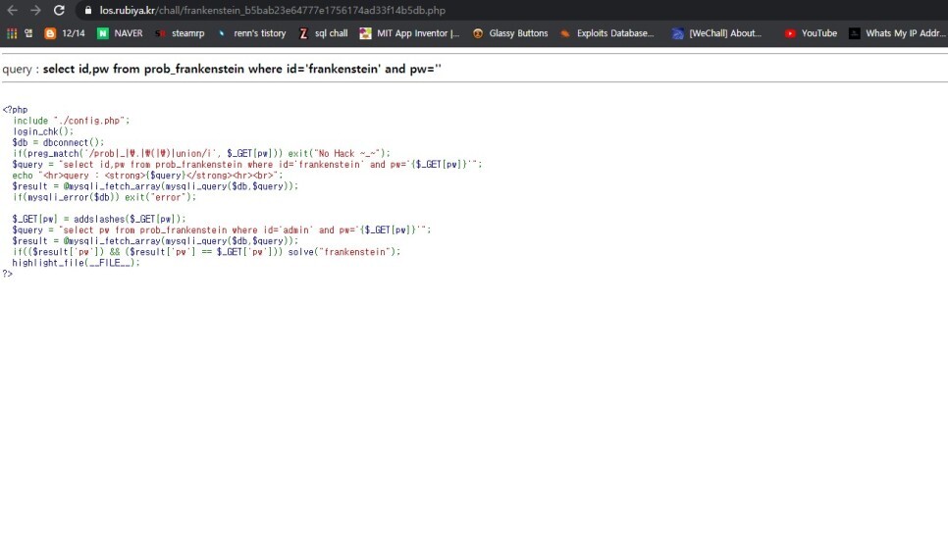Click the Exploits Database bookmark icon
948x560 pixels.
point(565,33)
